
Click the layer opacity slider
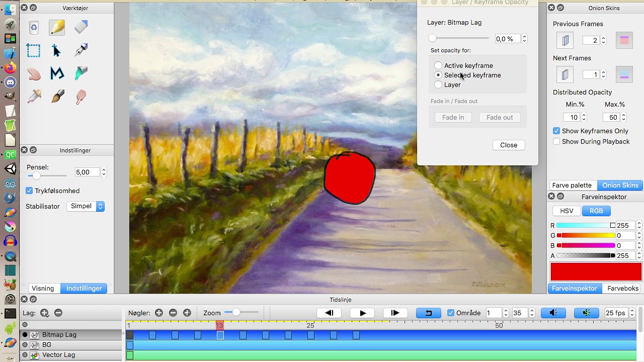459,38
